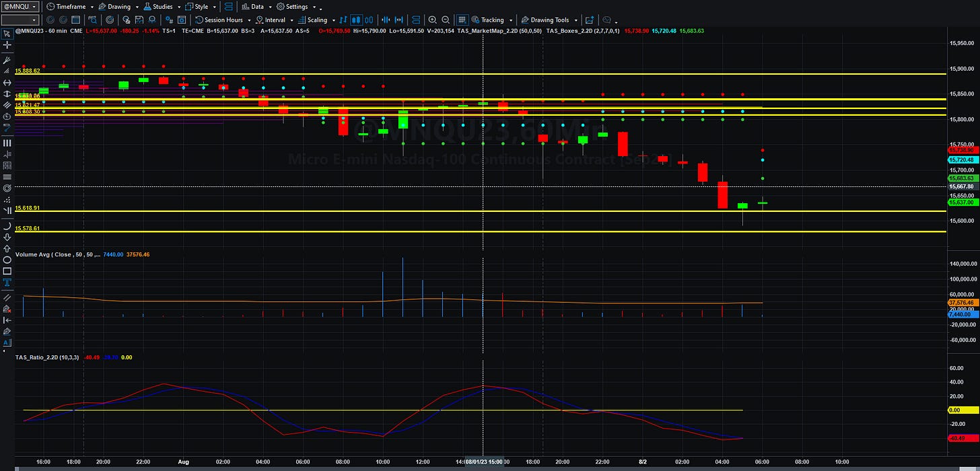Viewport: 980px width, 471px height.
Task: Toggle the grid display button
Action: pos(462,20)
